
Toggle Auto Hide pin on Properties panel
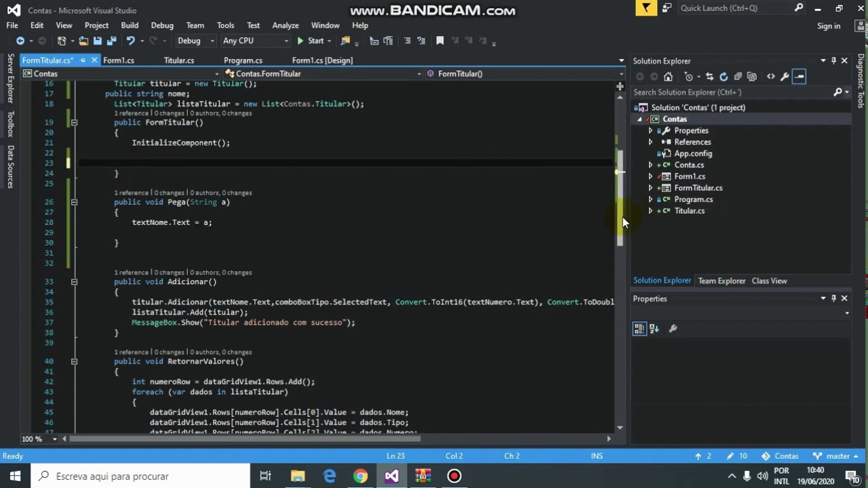pos(833,298)
